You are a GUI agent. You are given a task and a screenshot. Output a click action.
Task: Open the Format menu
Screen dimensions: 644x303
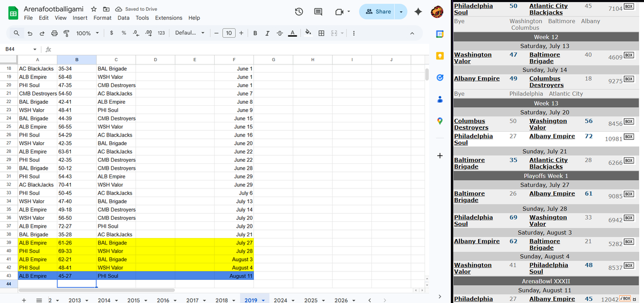(x=103, y=18)
